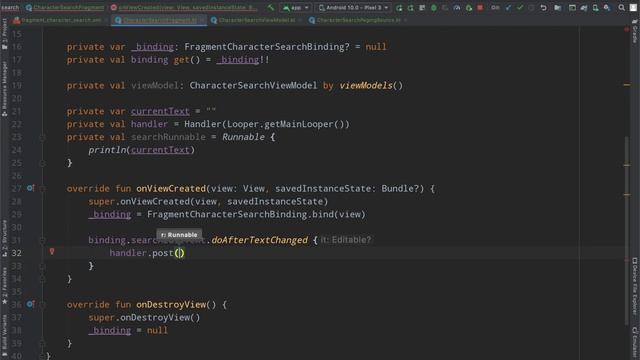Collapse the searchRunnable block at line 23

(x=42, y=137)
